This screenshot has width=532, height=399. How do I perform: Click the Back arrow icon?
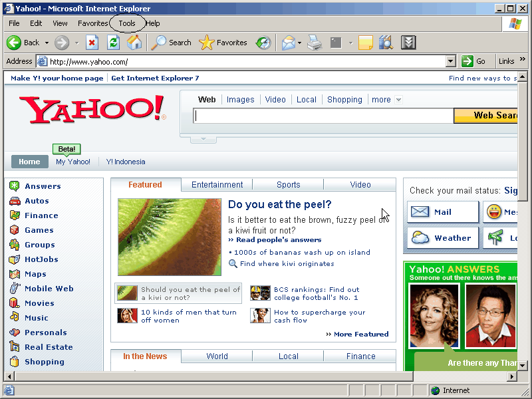pos(14,43)
